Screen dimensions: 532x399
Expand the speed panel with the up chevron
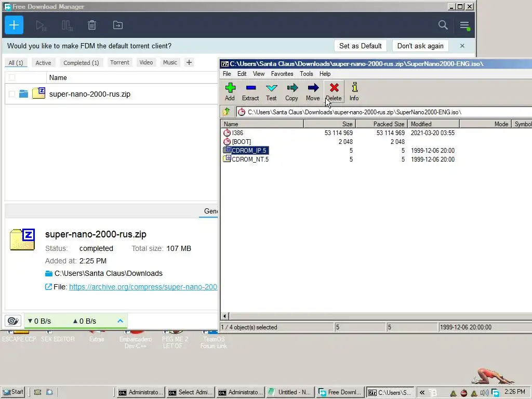[120, 321]
